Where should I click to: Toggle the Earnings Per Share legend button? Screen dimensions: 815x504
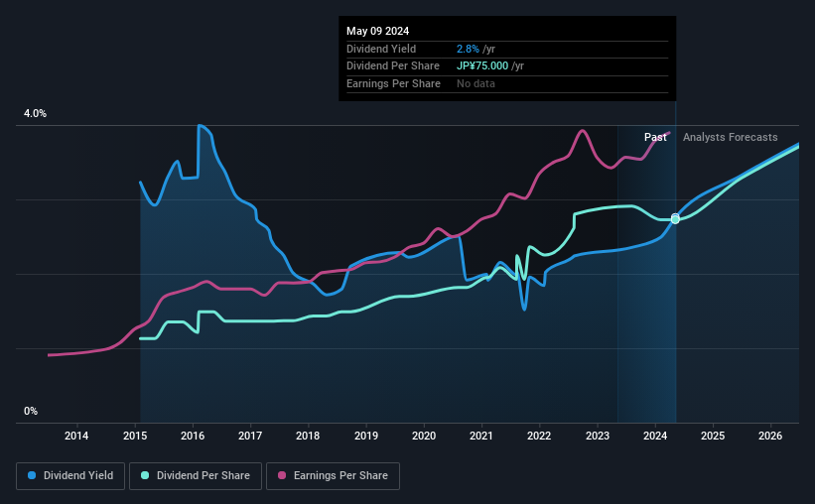333,476
